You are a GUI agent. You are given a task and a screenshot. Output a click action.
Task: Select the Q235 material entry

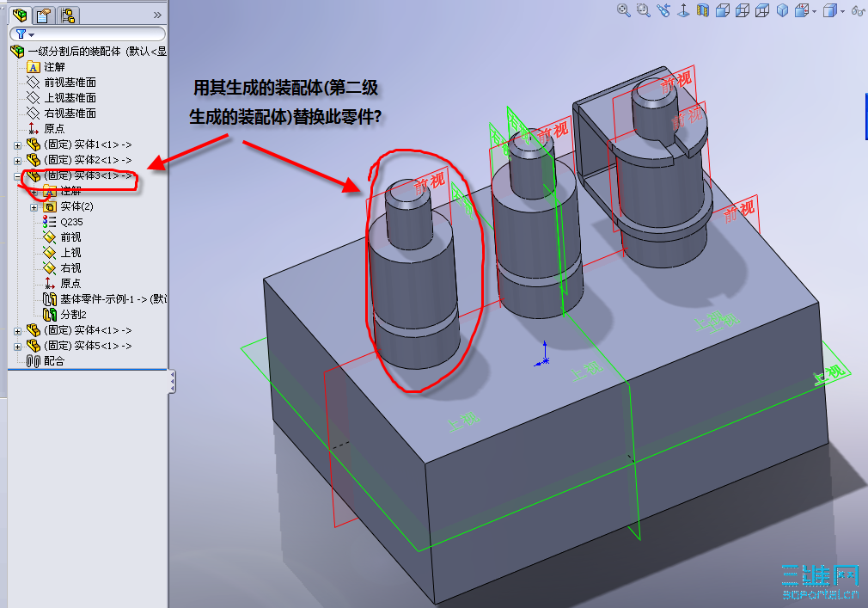(63, 222)
